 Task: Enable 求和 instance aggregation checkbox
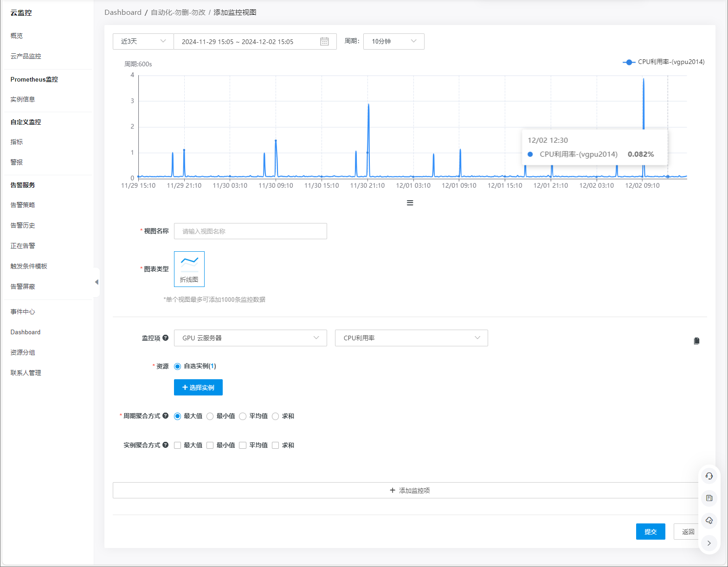(276, 446)
